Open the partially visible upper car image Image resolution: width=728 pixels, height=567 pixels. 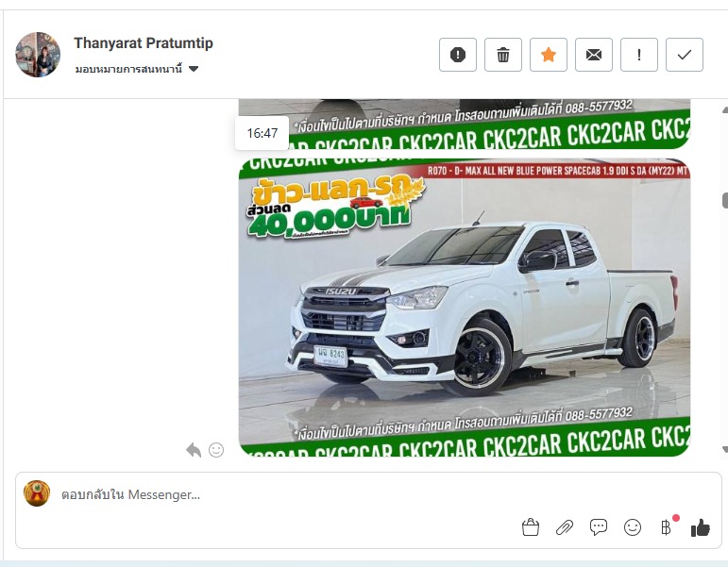(465, 124)
